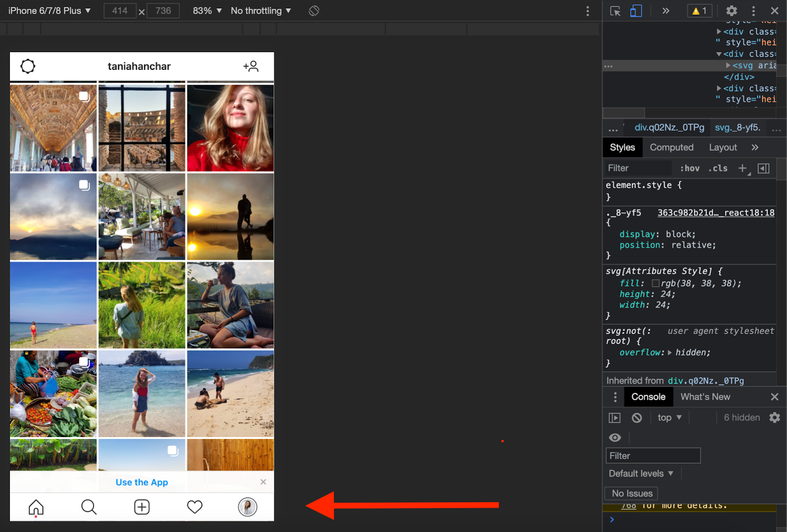Switch to the Computed tab
Screen dimensions: 787x532
coord(671,148)
